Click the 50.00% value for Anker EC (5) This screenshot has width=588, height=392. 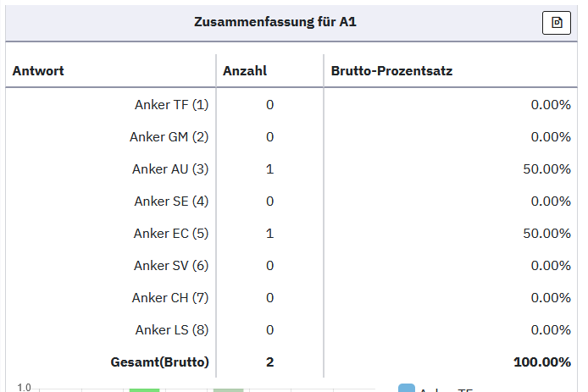coord(546,234)
